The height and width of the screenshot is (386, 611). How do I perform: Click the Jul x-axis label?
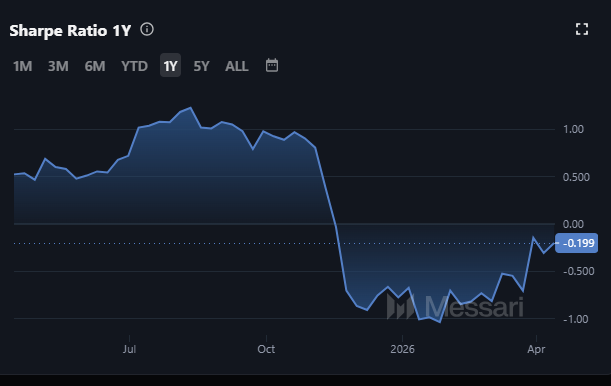tap(129, 349)
